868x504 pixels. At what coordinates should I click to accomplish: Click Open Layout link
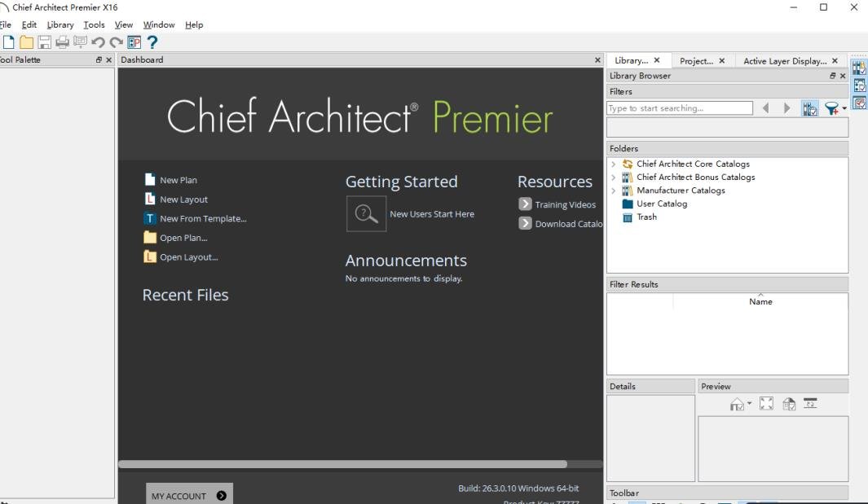click(x=181, y=257)
